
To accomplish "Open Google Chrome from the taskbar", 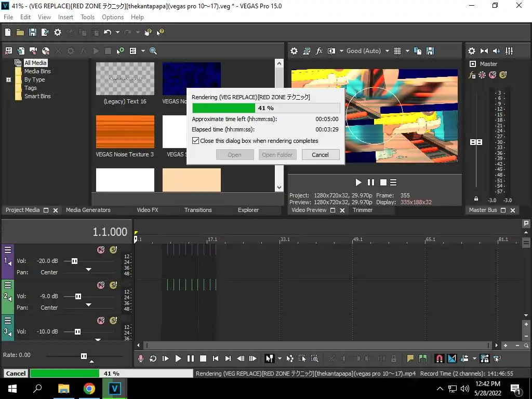I will click(89, 389).
